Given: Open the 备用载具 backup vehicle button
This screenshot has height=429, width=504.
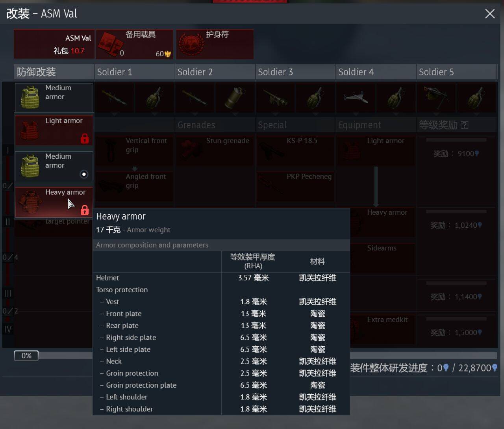Looking at the screenshot, I should (x=134, y=44).
